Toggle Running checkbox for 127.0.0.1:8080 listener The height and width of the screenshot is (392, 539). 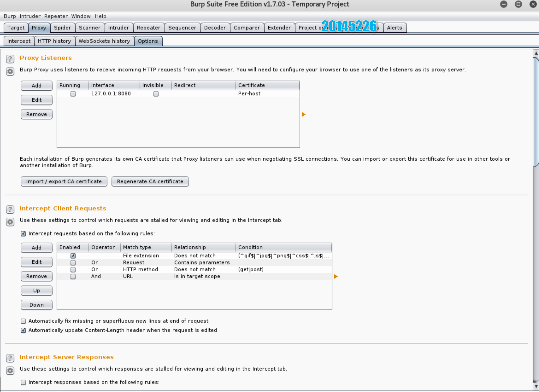(x=73, y=94)
